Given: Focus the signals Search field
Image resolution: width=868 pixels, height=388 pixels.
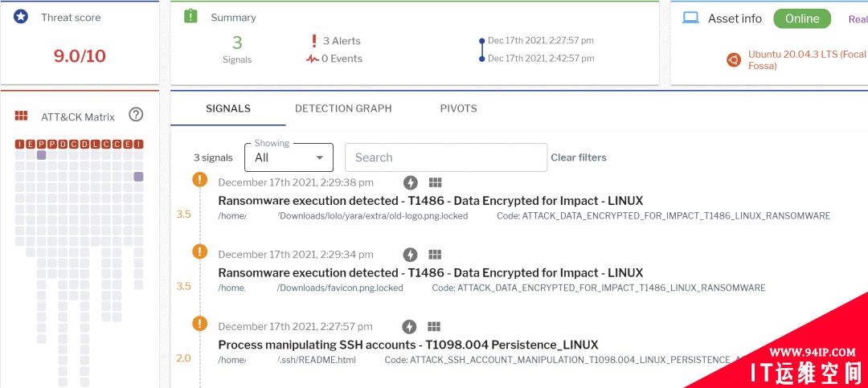Looking at the screenshot, I should (446, 157).
